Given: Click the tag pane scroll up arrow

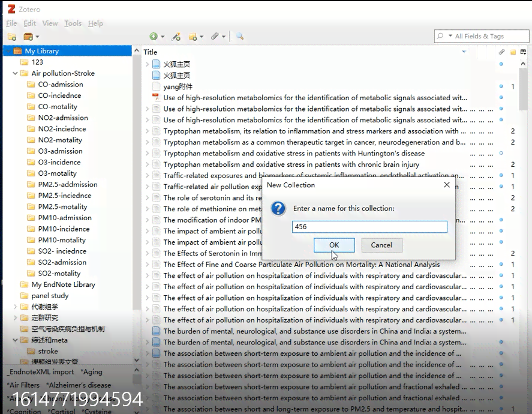Looking at the screenshot, I should click(136, 370).
